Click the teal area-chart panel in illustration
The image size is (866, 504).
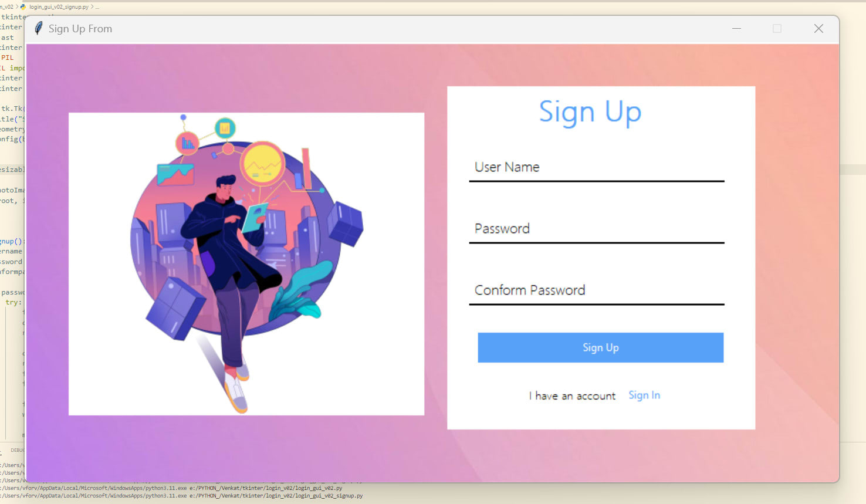(175, 174)
